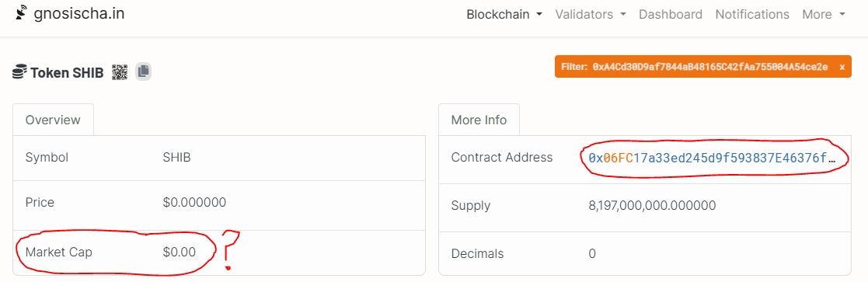Show the token QR code icon
Screen dimensions: 868x282
pos(120,72)
